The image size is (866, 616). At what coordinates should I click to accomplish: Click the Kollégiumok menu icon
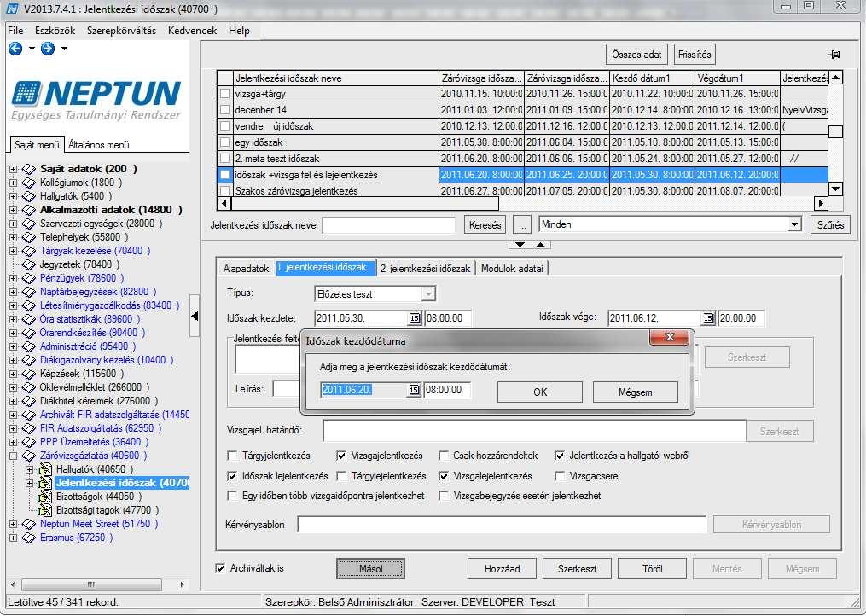(29, 183)
